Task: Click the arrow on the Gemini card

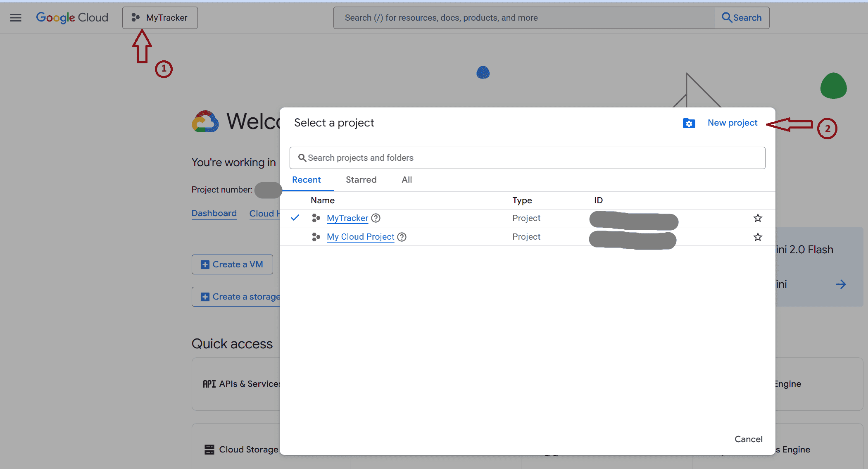Action: coord(841,284)
